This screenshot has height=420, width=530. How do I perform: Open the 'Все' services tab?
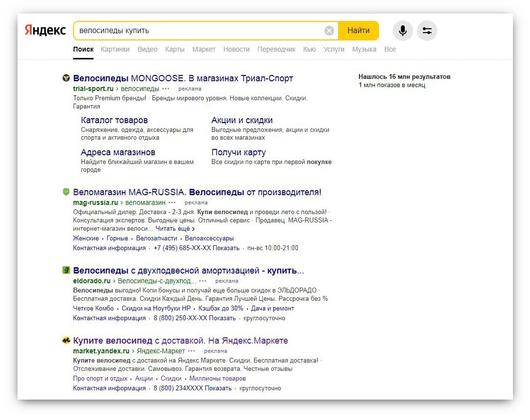point(390,49)
